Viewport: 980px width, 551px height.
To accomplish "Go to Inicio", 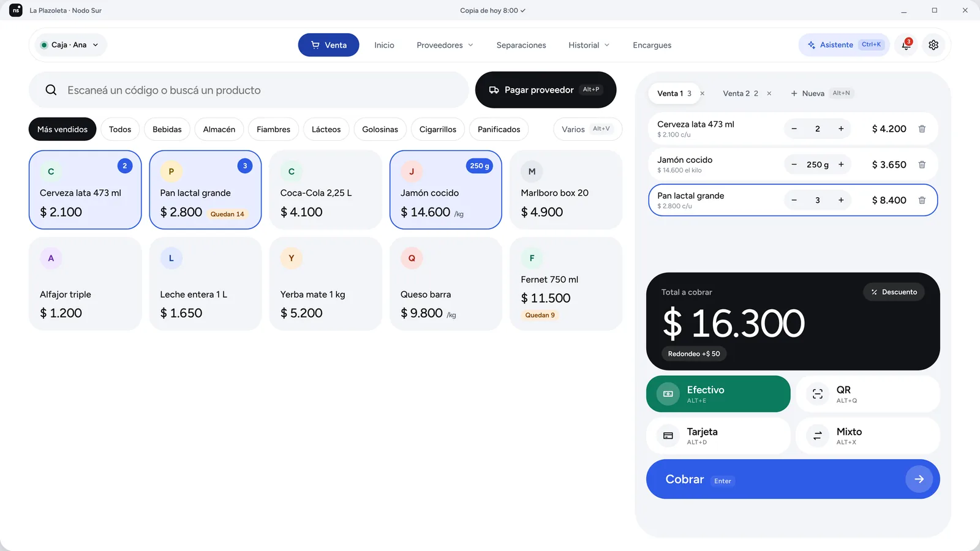I will 384,45.
